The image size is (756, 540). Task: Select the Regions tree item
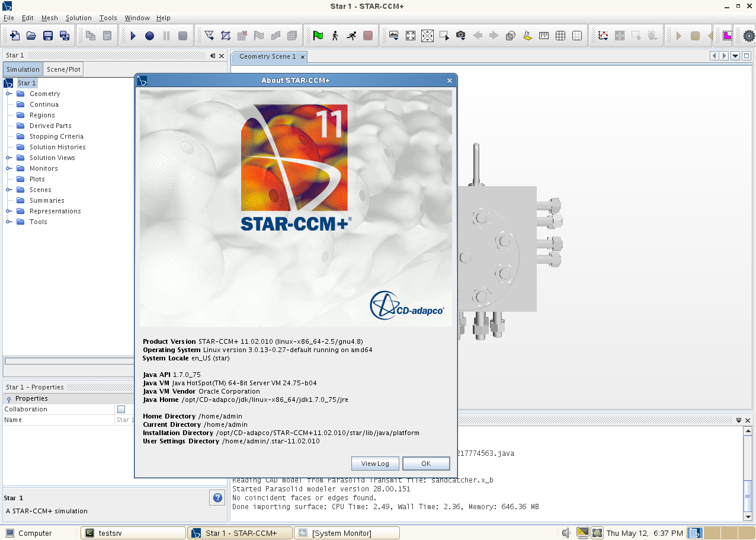42,115
